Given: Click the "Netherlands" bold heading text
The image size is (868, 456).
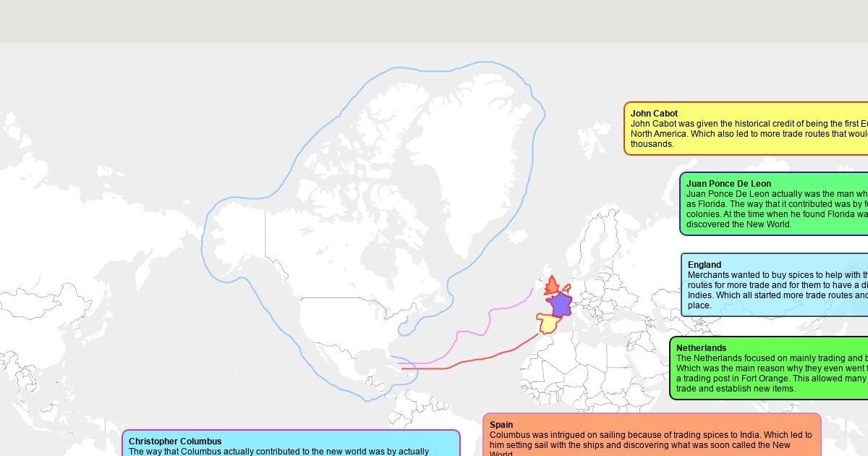Looking at the screenshot, I should [701, 348].
